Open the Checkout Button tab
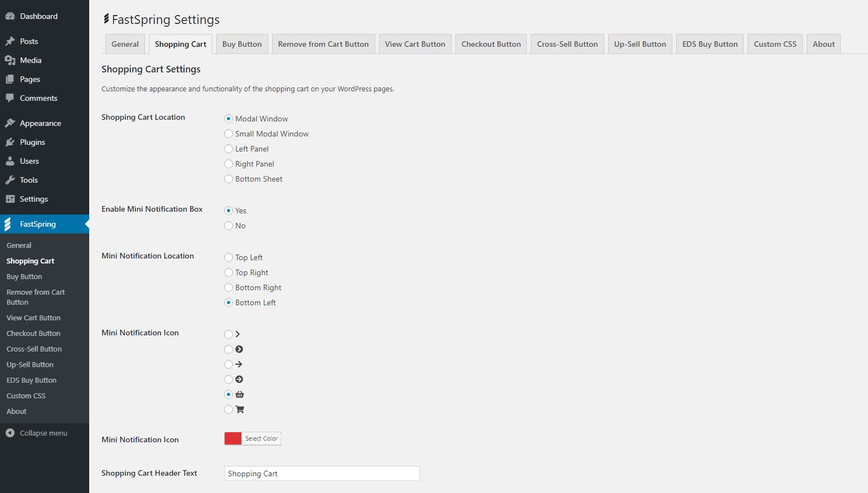The width and height of the screenshot is (868, 493). click(x=491, y=44)
